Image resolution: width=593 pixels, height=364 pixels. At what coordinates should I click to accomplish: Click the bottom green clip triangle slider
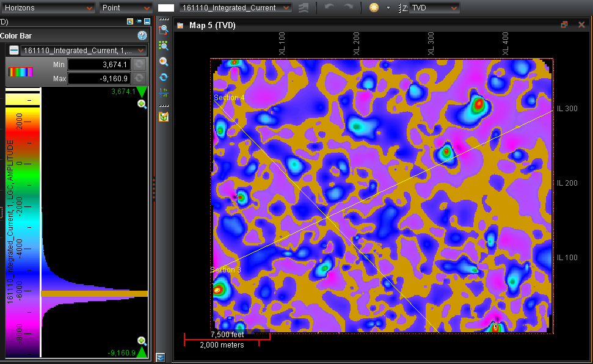(x=142, y=352)
